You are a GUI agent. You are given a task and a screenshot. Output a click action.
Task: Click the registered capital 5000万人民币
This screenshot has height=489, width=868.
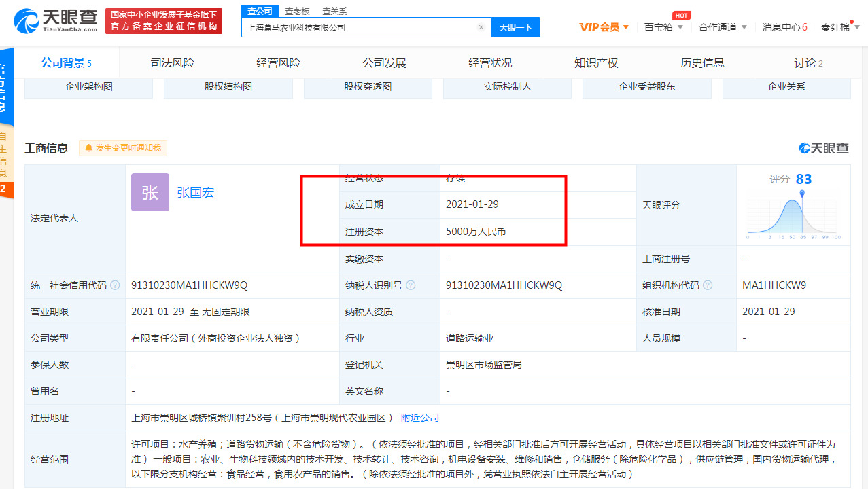(476, 232)
